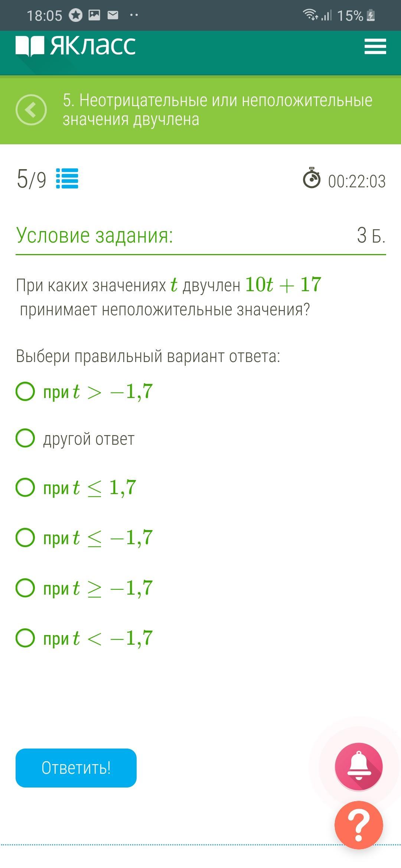401x868 pixels.
Task: Choose answer "при t ≤ −1,7"
Action: pos(25,537)
